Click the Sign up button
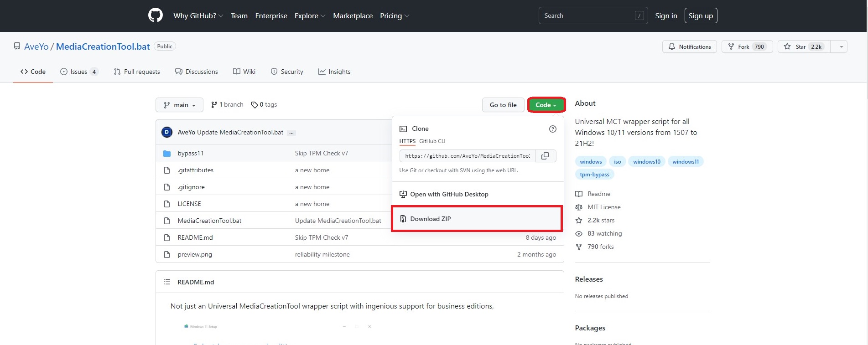Screen dimensions: 868x345 pyautogui.click(x=700, y=15)
